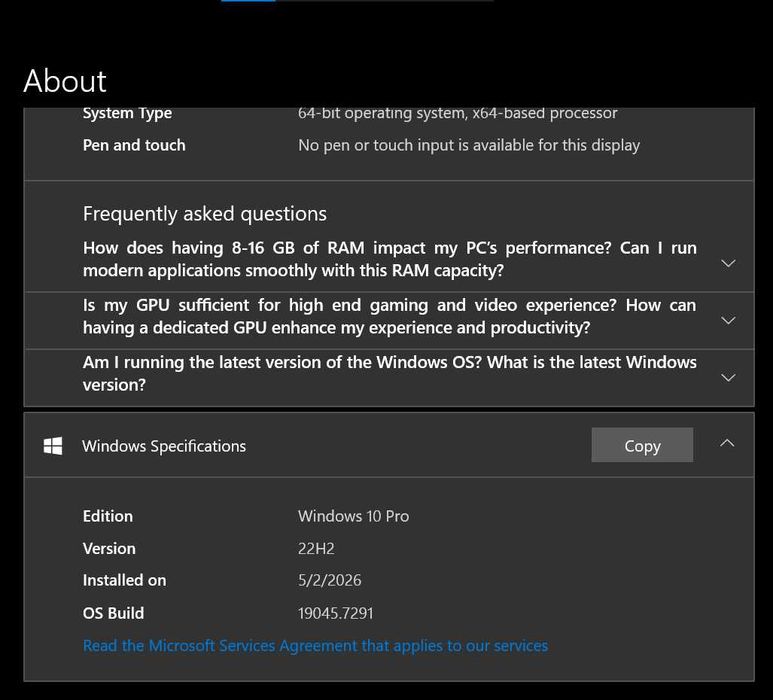Click the System Type label
Viewport: 773px width, 700px height.
click(x=127, y=113)
